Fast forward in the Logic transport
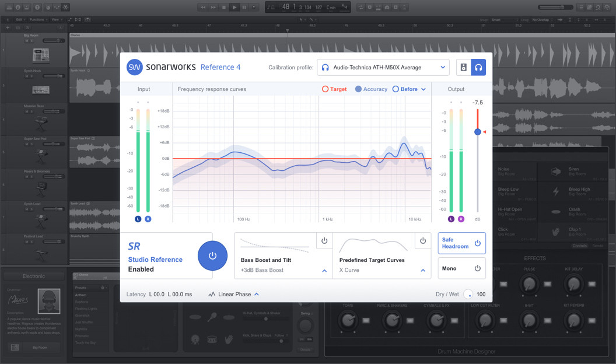616x364 pixels. tap(213, 7)
